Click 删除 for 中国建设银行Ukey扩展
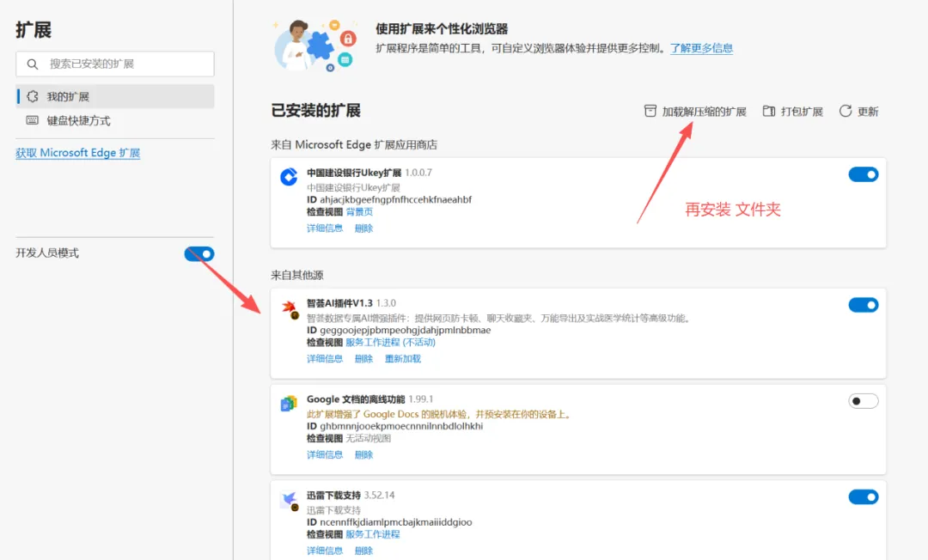Screen dimensions: 928x560 tap(364, 228)
